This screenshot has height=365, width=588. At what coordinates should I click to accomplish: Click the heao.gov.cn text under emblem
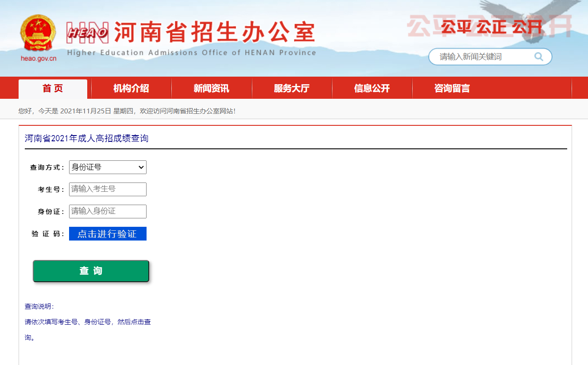pyautogui.click(x=39, y=58)
